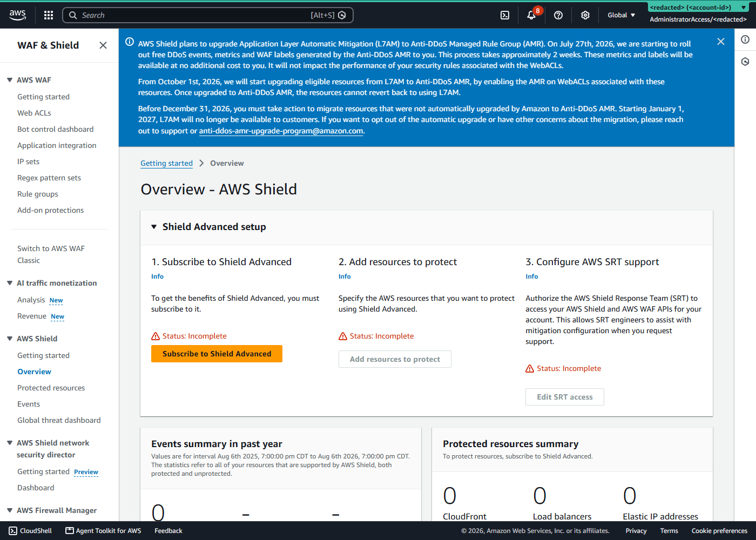
Task: Click the info icon on the blue banner
Action: point(130,42)
